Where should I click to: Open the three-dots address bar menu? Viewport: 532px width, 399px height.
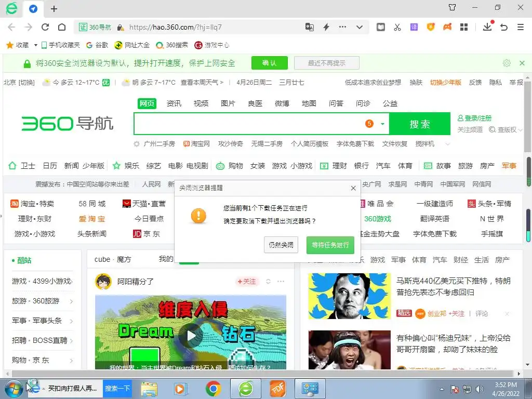point(343,27)
